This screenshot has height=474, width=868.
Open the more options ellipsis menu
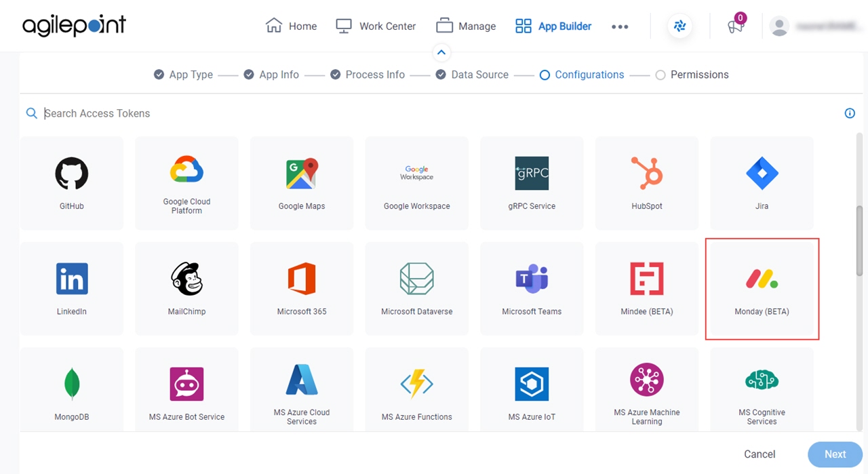(x=620, y=26)
